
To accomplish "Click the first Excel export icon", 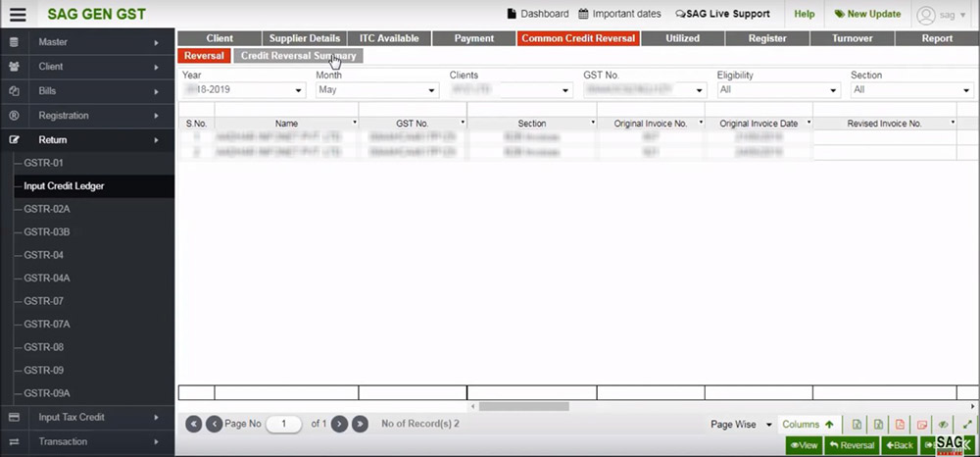I will [857, 425].
